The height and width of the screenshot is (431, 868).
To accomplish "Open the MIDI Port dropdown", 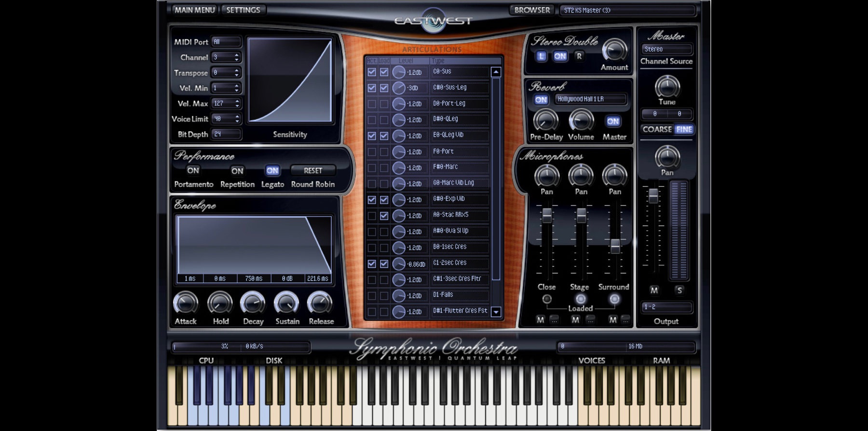I will tap(226, 42).
